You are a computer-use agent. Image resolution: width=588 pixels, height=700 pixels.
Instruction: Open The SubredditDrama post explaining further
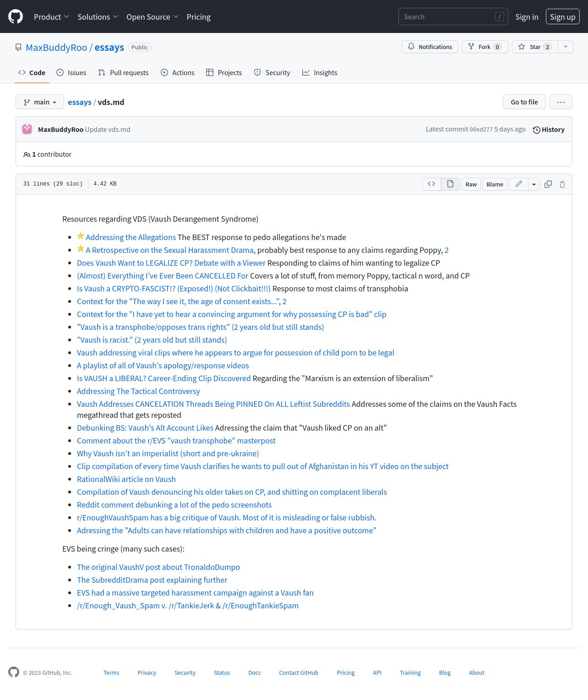click(152, 580)
